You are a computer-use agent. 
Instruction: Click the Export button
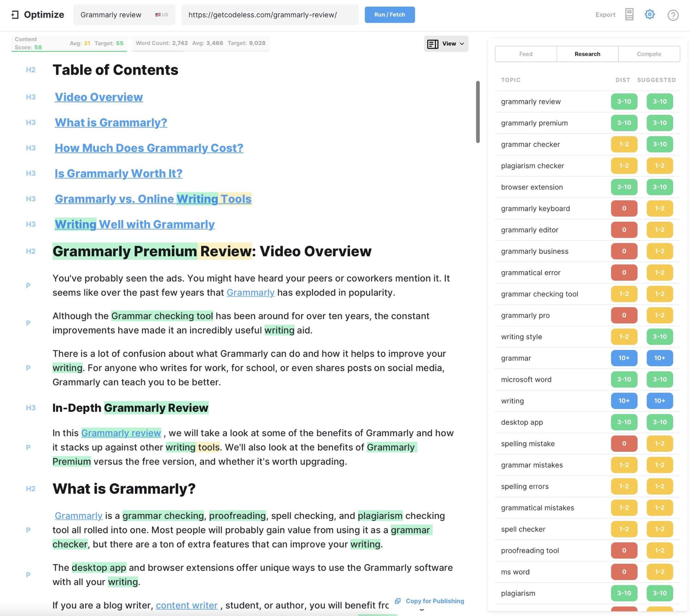[x=605, y=15]
